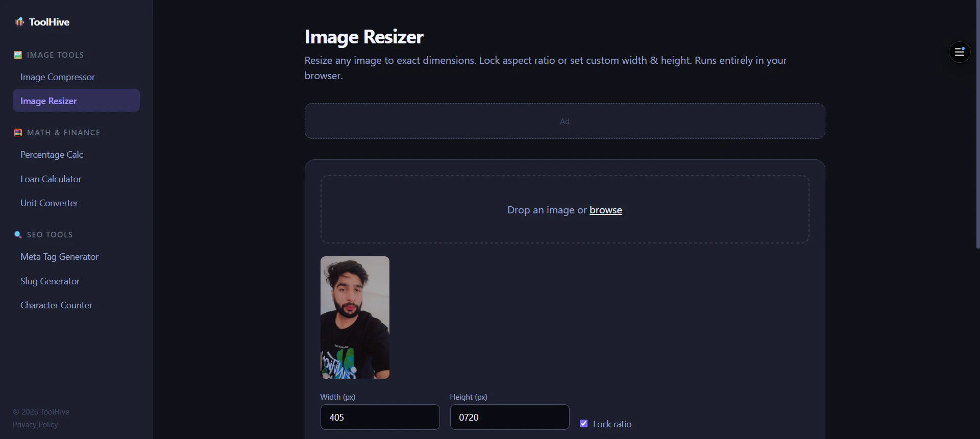Click the SEO Tools magnifier icon
Viewport: 980px width, 439px height.
point(18,235)
